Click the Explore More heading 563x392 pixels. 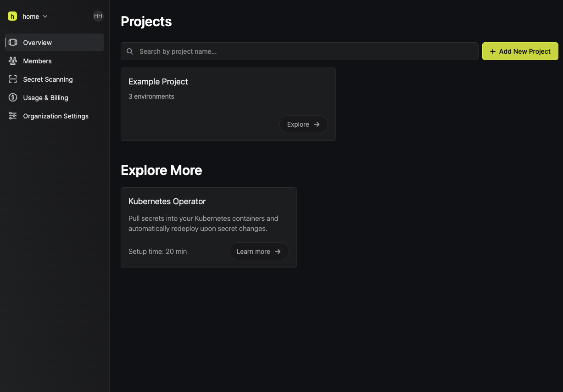(x=162, y=170)
